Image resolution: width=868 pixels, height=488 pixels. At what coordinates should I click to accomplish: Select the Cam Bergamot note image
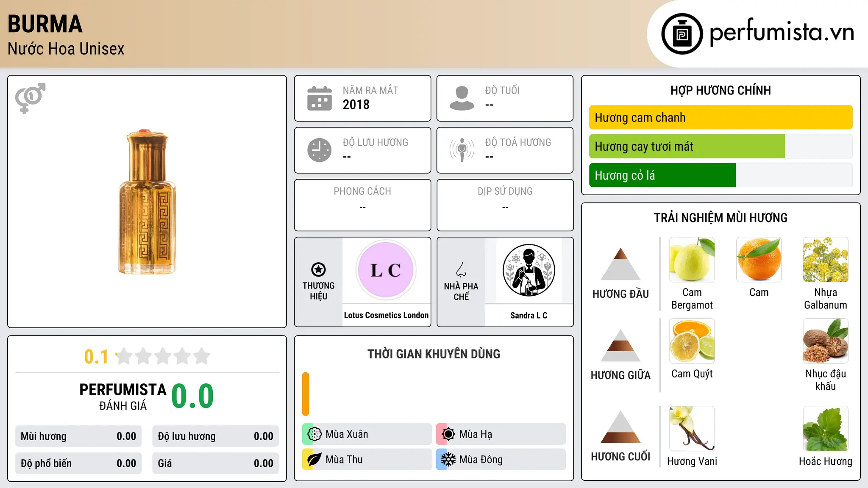coord(692,260)
